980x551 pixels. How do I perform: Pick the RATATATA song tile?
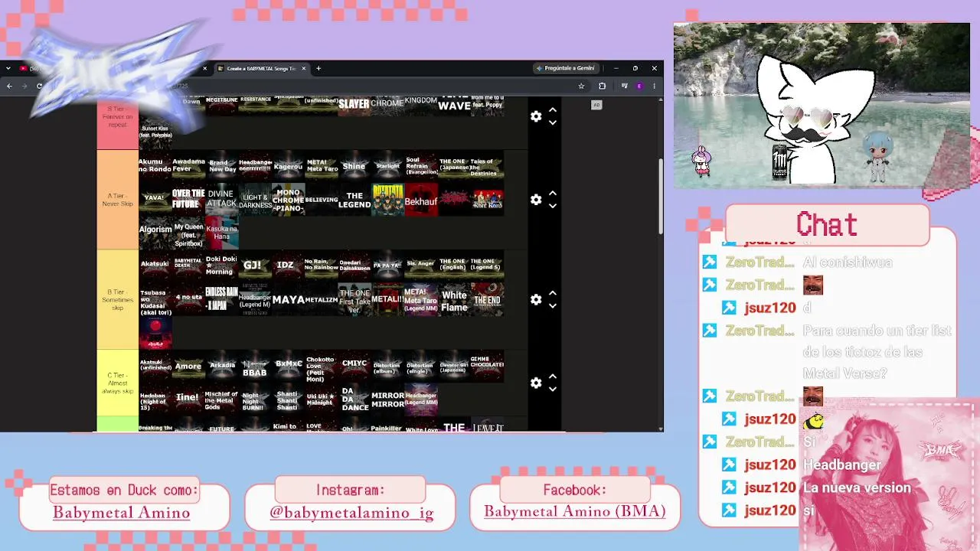pos(387,200)
